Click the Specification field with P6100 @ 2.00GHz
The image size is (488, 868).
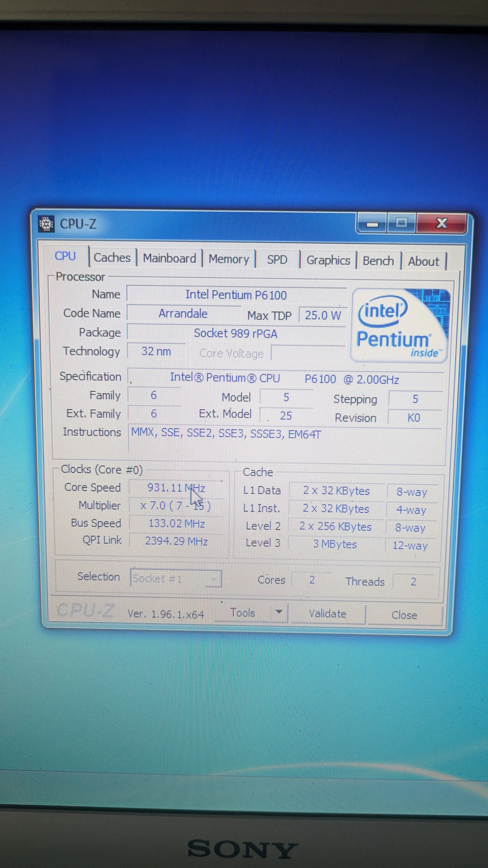[x=285, y=378]
